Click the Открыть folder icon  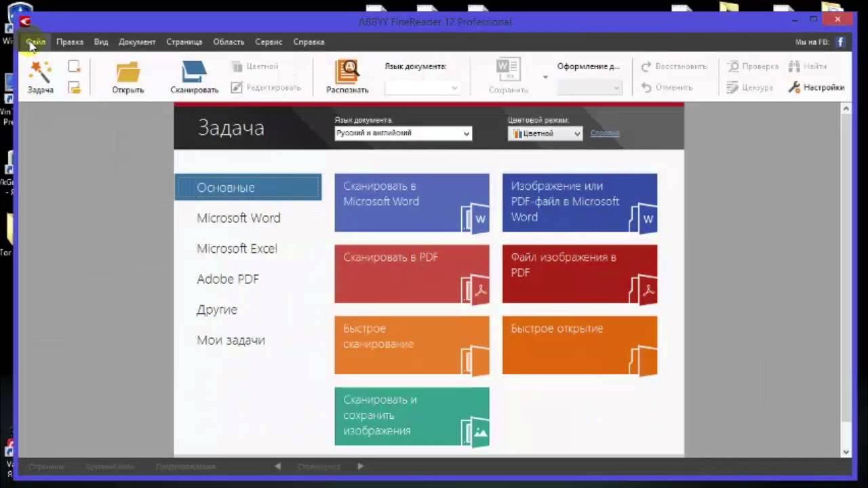127,72
